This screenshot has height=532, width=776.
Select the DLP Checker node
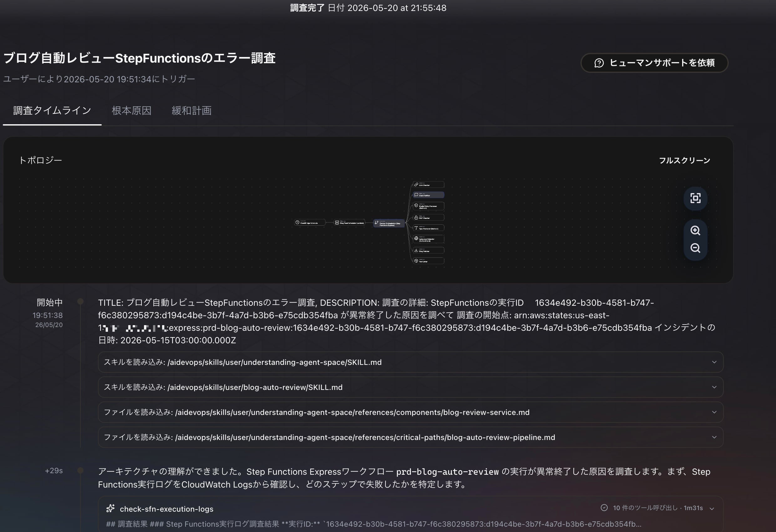(428, 217)
